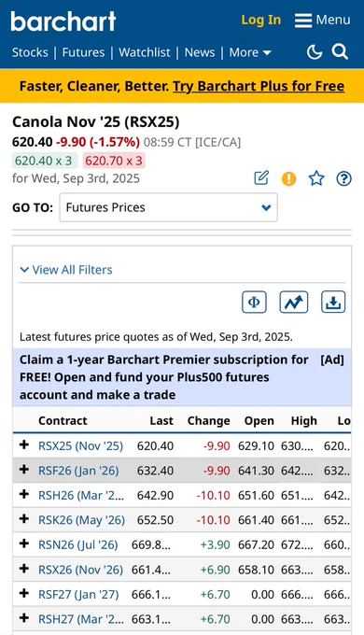Add RSX25 to watchlist star icon
Image resolution: width=364 pixels, height=635 pixels.
[316, 178]
